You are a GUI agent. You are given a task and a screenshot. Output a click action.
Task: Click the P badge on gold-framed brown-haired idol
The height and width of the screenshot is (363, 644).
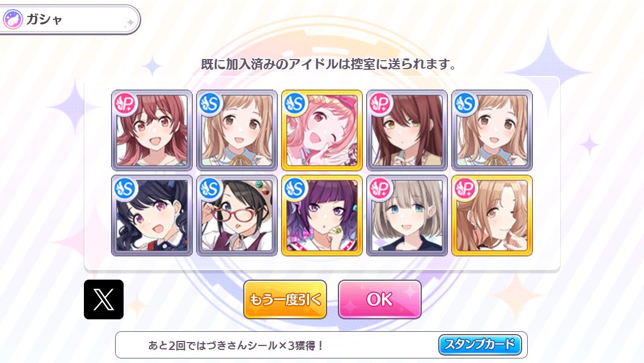[465, 189]
